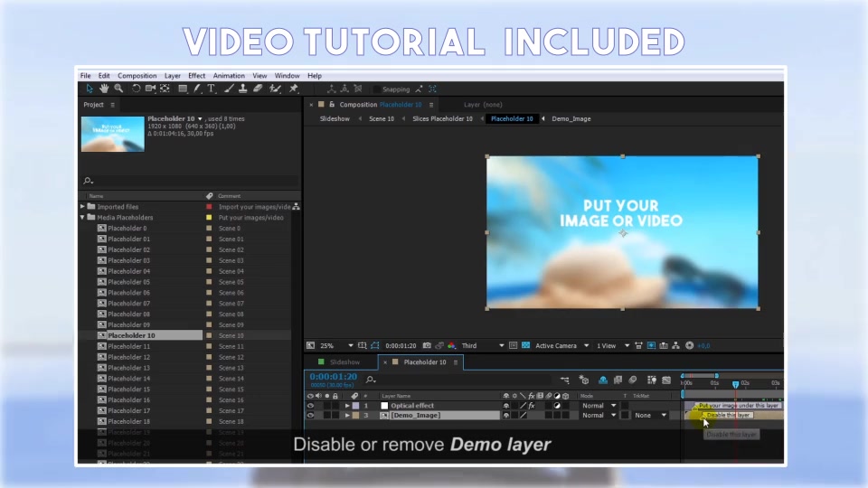Select the Puppet Pin tool

coord(294,89)
